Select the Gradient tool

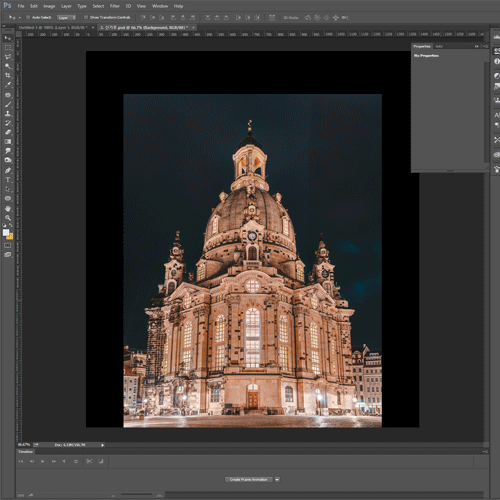(8, 142)
